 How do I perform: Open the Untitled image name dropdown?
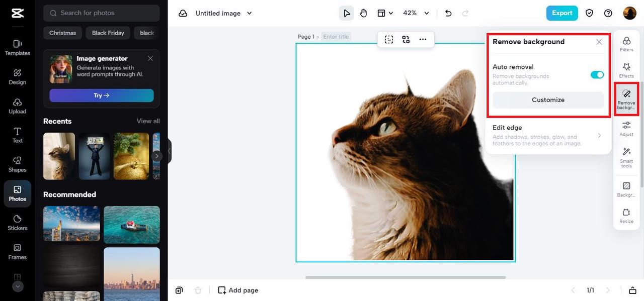point(224,13)
